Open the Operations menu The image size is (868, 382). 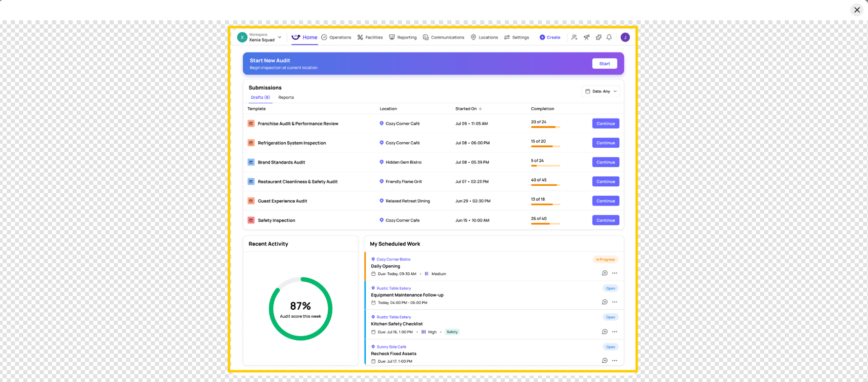[336, 38]
